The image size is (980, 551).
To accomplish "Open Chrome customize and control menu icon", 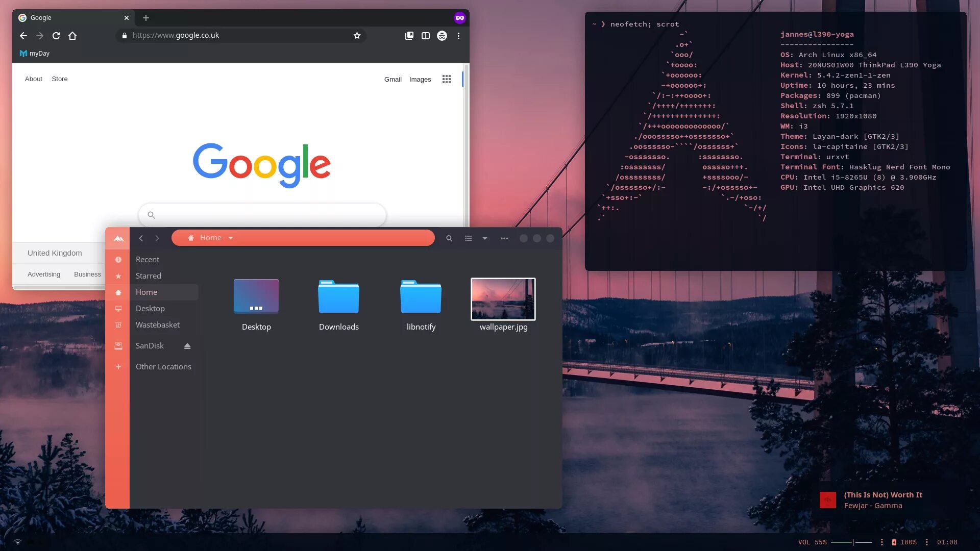I will pyautogui.click(x=458, y=36).
